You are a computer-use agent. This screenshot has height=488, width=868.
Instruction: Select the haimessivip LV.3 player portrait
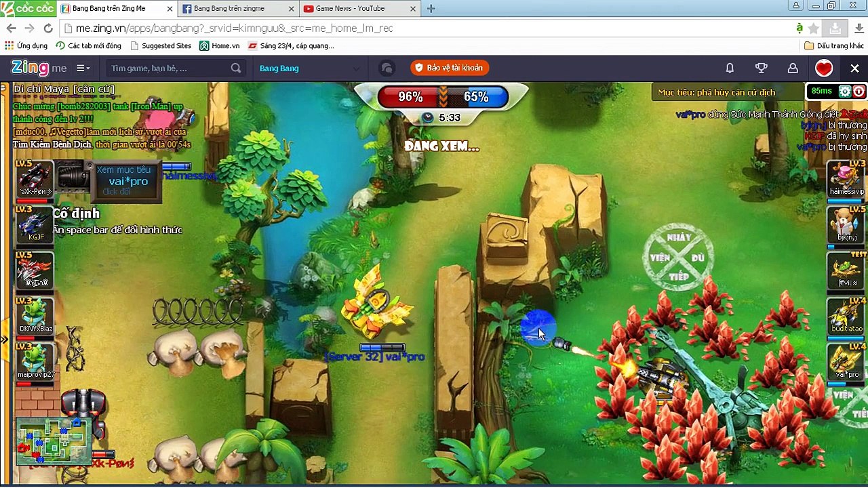(847, 180)
